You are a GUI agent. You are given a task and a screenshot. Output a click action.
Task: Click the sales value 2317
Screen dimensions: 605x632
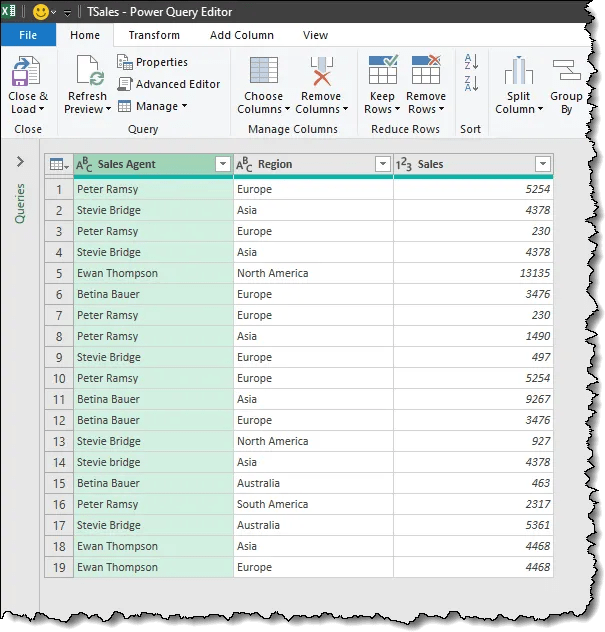[x=474, y=504]
